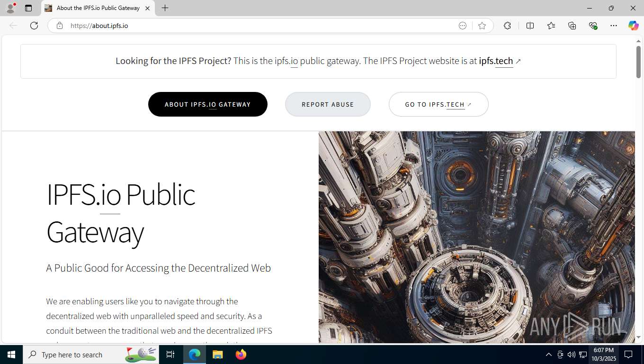Click the REPORT ABUSE button
Screen dimensions: 644x364
coord(328,104)
